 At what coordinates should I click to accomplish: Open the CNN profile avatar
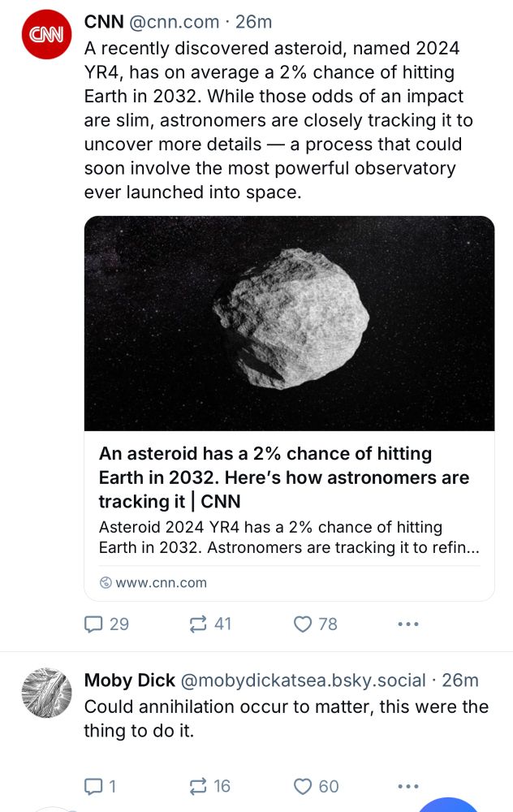tap(46, 35)
